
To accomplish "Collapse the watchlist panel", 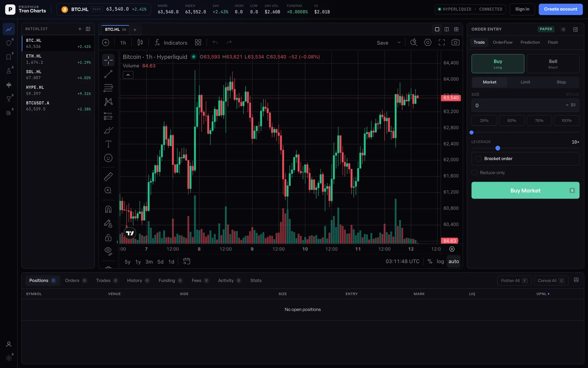I will click(x=88, y=29).
